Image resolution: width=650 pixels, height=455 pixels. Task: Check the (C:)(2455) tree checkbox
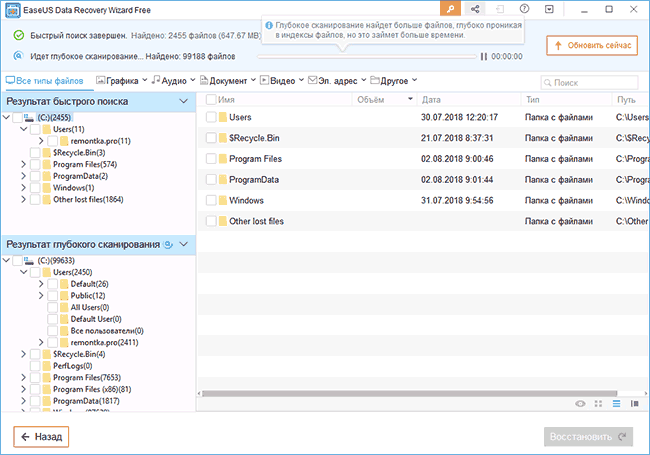click(17, 118)
